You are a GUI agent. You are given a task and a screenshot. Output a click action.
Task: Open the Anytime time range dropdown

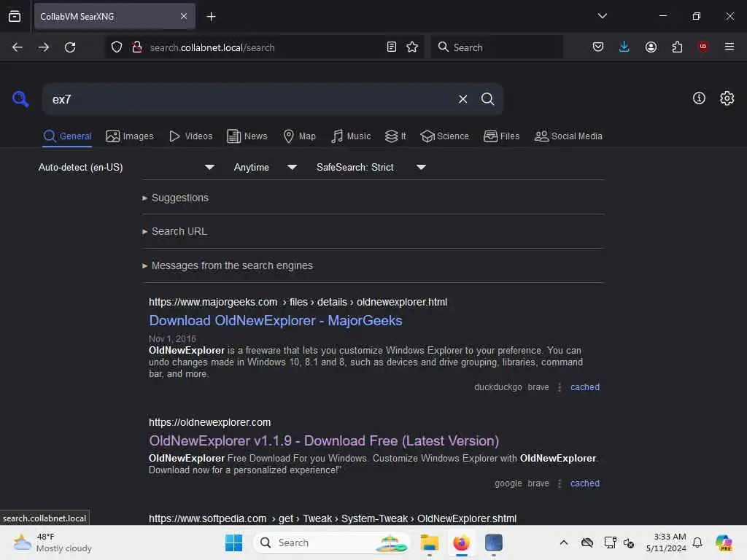265,167
